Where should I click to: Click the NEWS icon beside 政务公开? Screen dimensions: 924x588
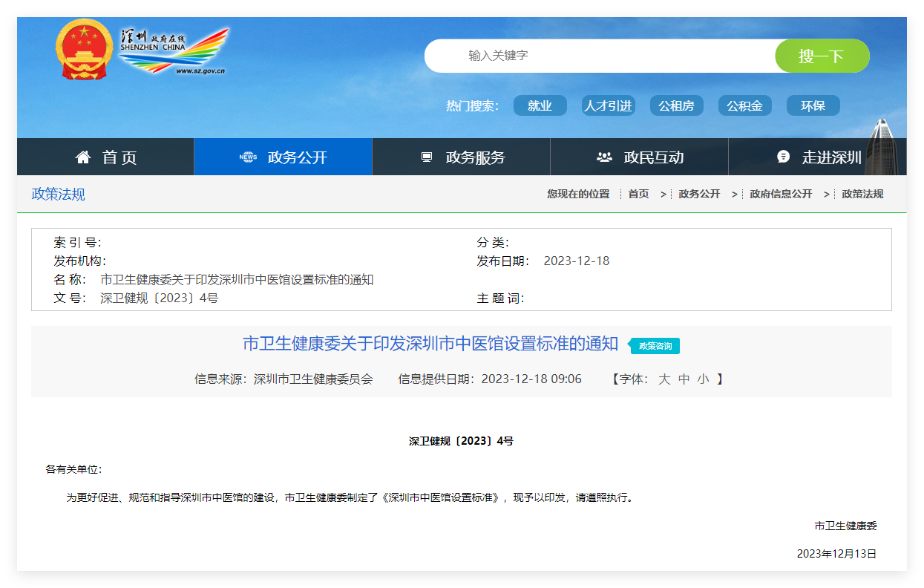tap(248, 157)
